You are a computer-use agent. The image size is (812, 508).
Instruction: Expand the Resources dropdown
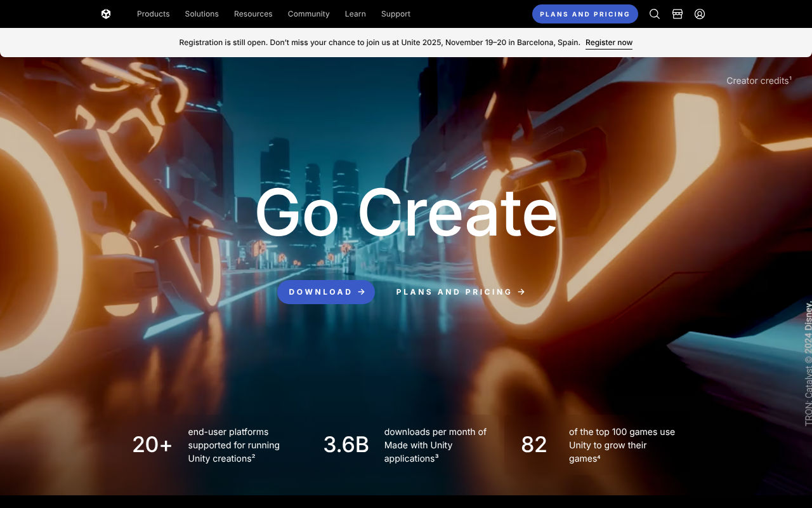tap(253, 13)
